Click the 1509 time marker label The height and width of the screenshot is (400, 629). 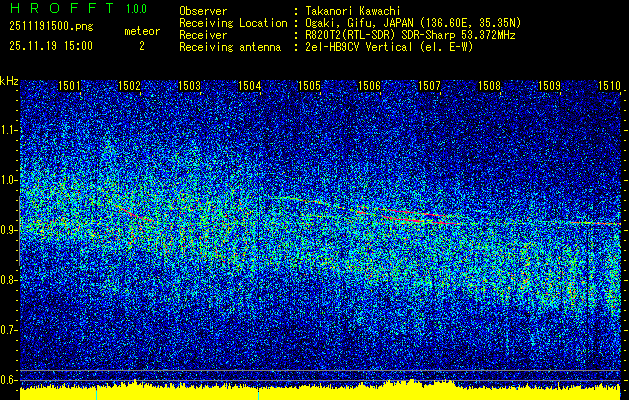pyautogui.click(x=549, y=85)
